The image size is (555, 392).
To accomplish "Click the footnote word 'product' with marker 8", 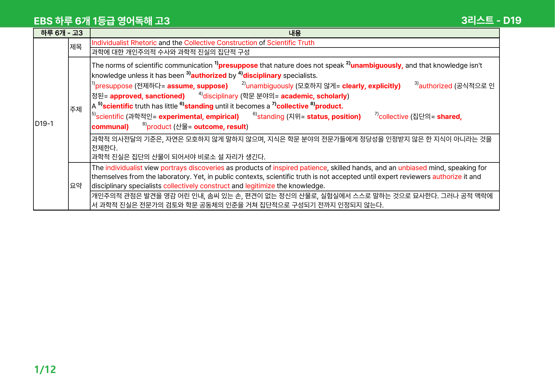I will (159, 127).
